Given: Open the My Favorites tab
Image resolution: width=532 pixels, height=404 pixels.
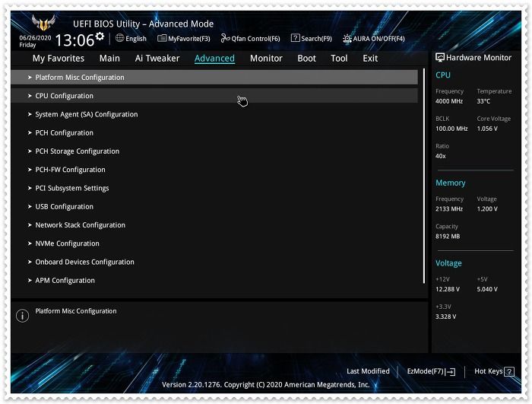Looking at the screenshot, I should click(59, 59).
